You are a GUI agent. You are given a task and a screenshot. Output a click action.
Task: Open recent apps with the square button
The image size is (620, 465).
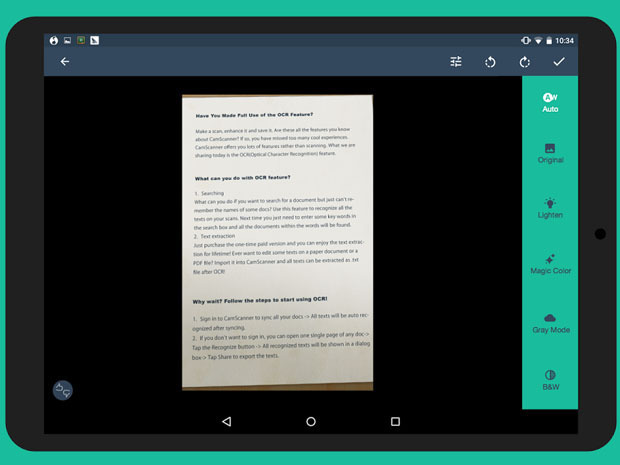395,422
